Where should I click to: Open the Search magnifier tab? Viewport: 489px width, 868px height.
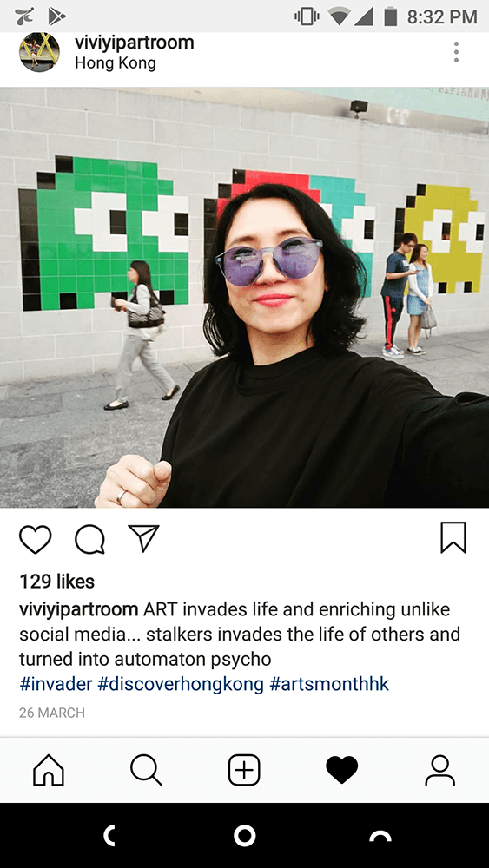point(146,770)
